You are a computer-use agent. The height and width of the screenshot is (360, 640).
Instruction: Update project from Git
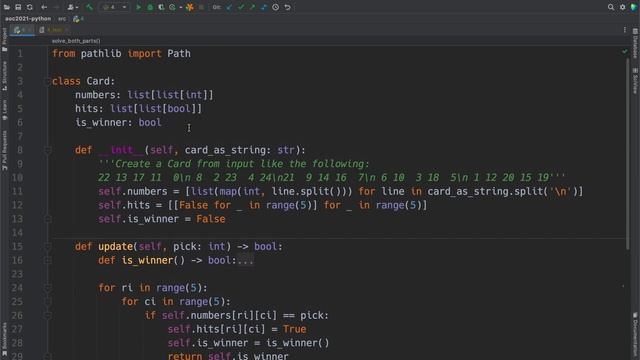(229, 7)
